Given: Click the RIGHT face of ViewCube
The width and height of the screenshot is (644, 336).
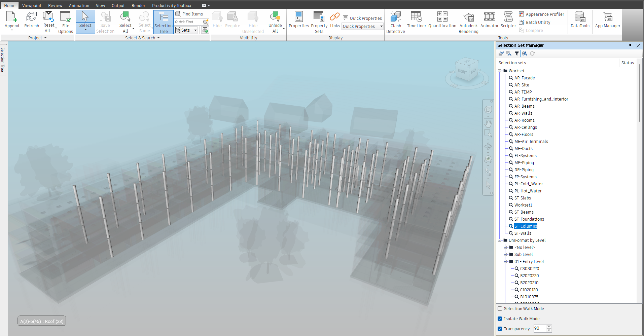Looking at the screenshot, I should 462,72.
